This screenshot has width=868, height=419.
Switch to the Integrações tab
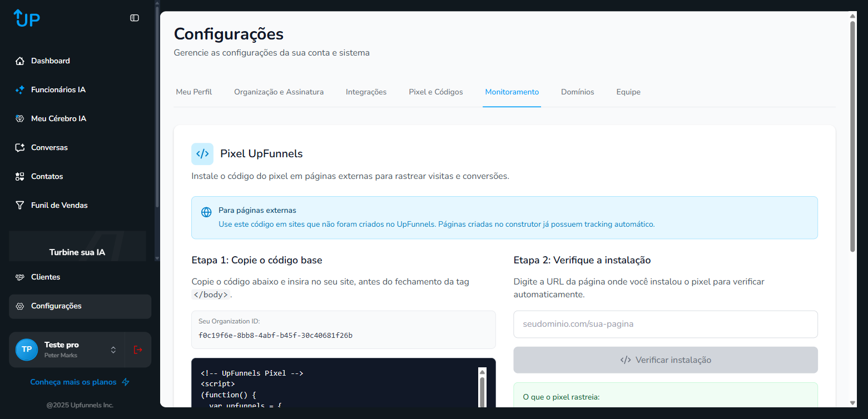pyautogui.click(x=366, y=92)
